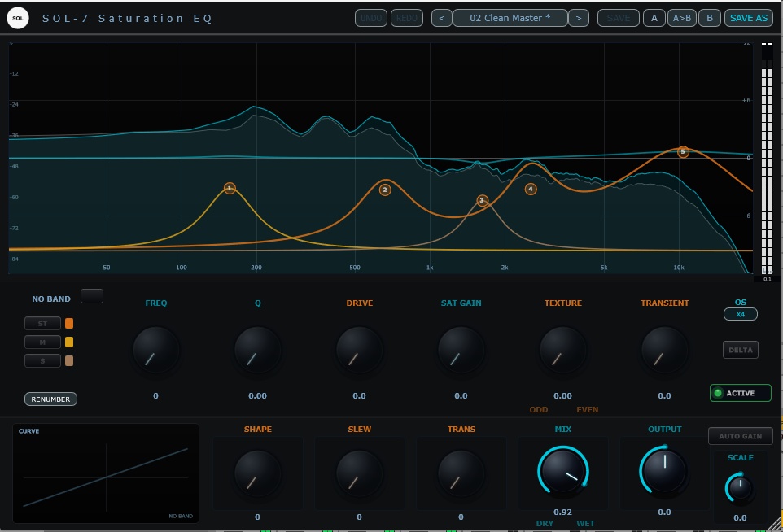This screenshot has width=783, height=532.
Task: Click the UNDO button
Action: pyautogui.click(x=371, y=18)
